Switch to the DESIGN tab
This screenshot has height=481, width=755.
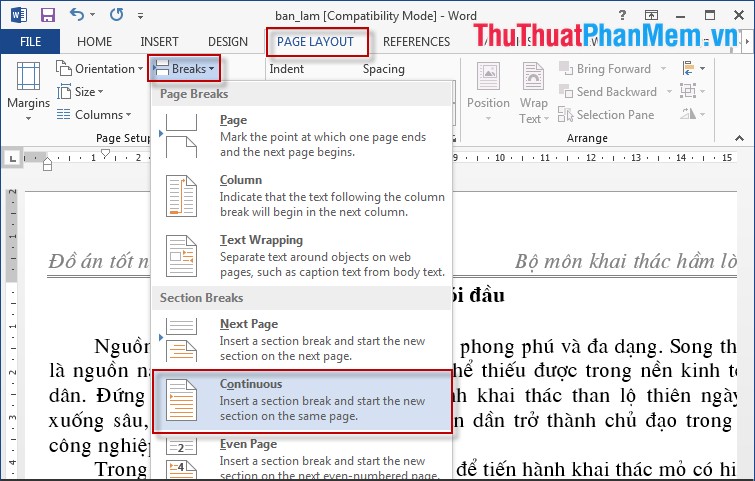pyautogui.click(x=228, y=42)
